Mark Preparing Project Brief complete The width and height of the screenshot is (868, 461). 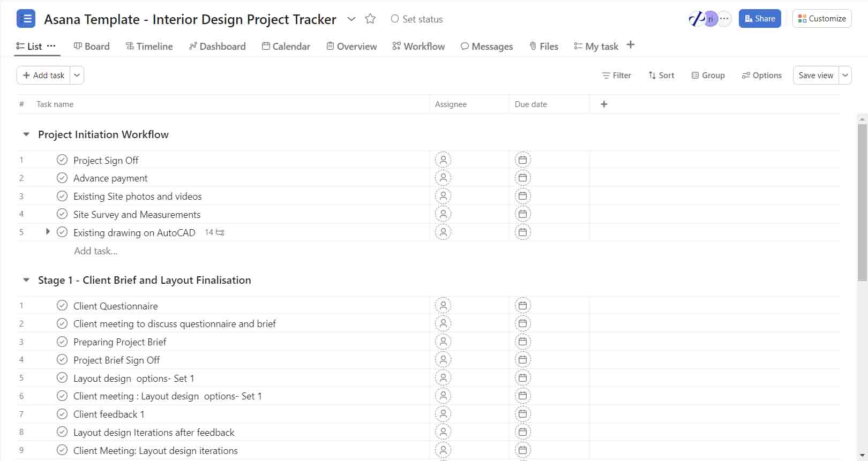click(x=62, y=342)
